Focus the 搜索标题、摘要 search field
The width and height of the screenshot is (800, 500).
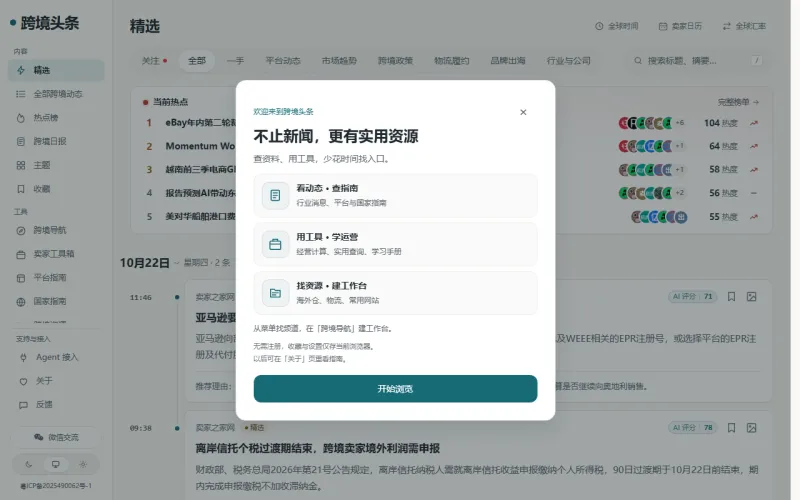(697, 61)
